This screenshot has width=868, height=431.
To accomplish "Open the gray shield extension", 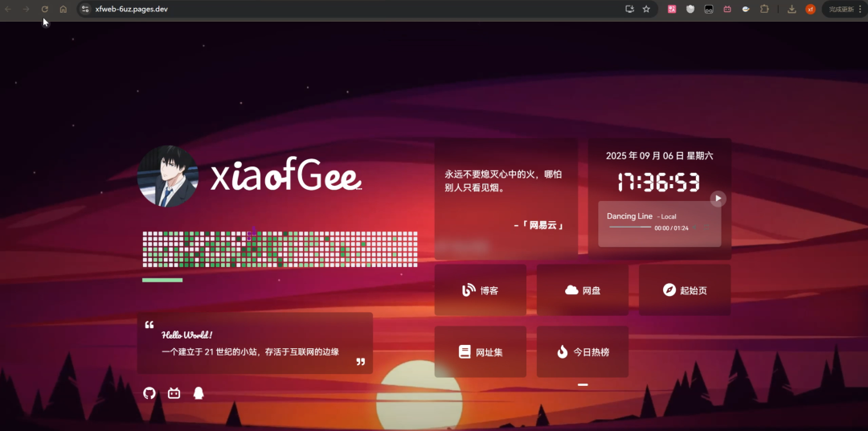I will coord(690,9).
